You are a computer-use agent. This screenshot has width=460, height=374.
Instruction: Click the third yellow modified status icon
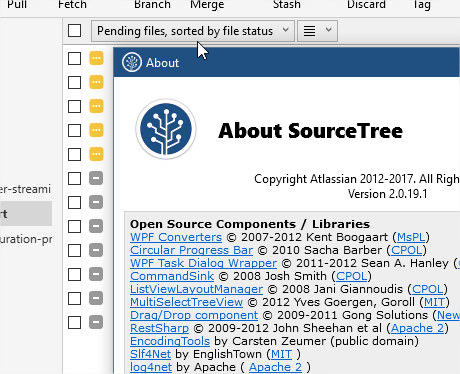96,106
